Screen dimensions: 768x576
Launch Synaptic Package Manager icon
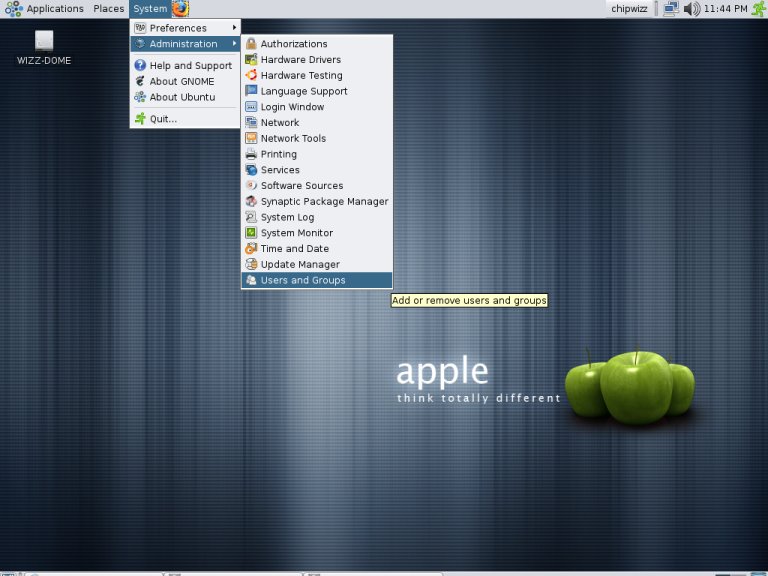251,201
